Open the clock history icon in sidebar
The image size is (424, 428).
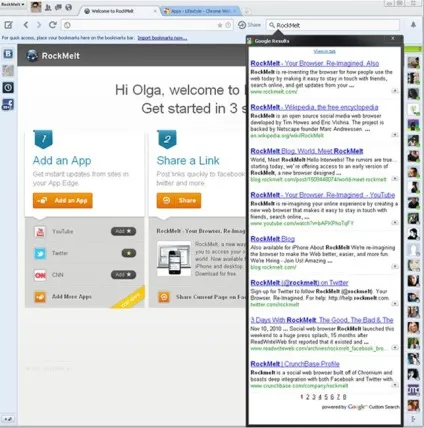pyautogui.click(x=8, y=88)
